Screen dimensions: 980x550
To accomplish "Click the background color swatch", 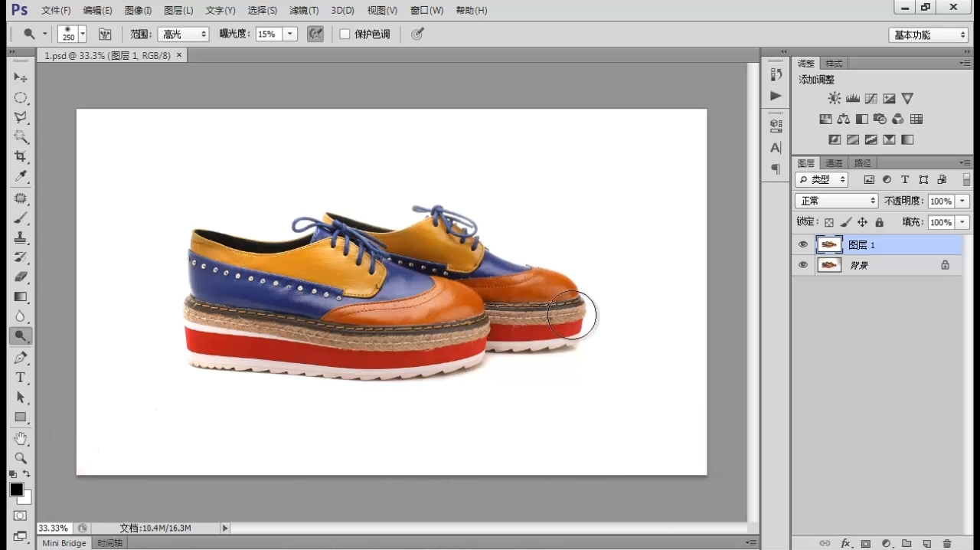I will [27, 499].
